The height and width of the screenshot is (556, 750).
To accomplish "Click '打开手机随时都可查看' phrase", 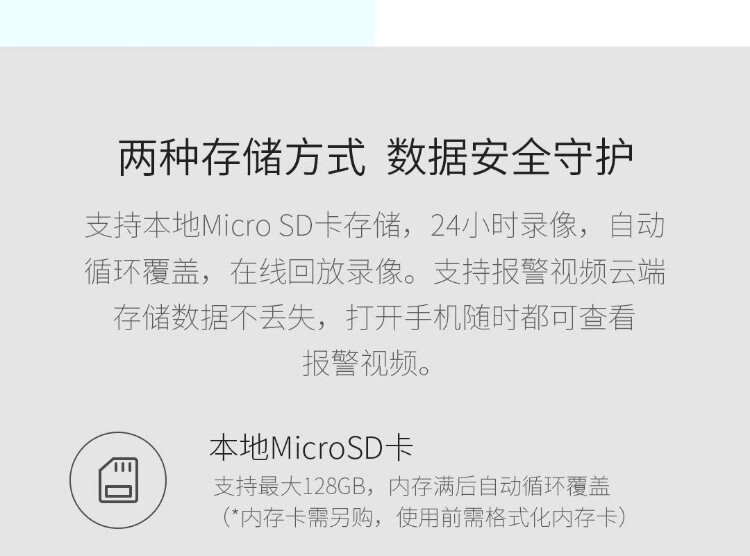I will coord(491,317).
